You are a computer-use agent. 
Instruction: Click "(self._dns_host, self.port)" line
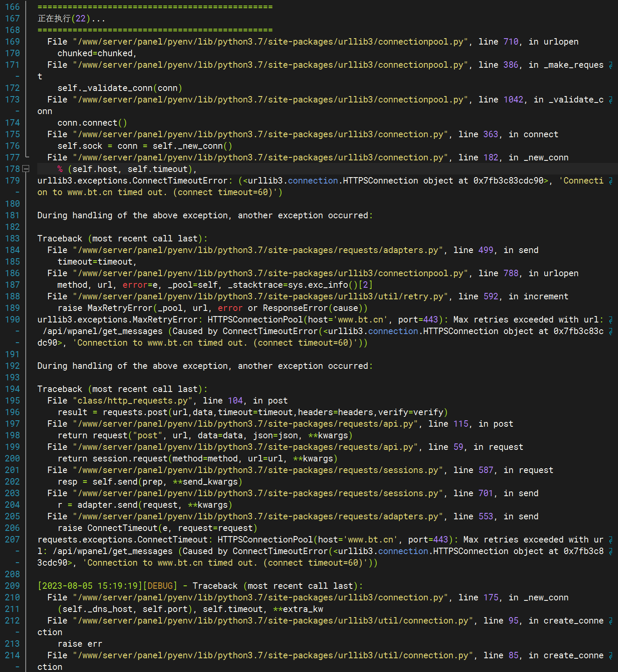point(190,609)
